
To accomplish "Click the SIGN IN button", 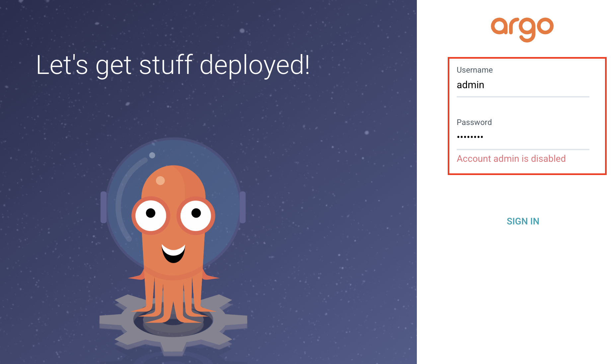I will click(523, 221).
